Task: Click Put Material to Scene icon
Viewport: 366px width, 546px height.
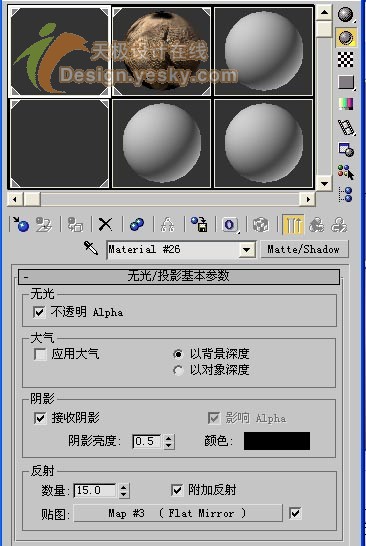Action: click(44, 225)
